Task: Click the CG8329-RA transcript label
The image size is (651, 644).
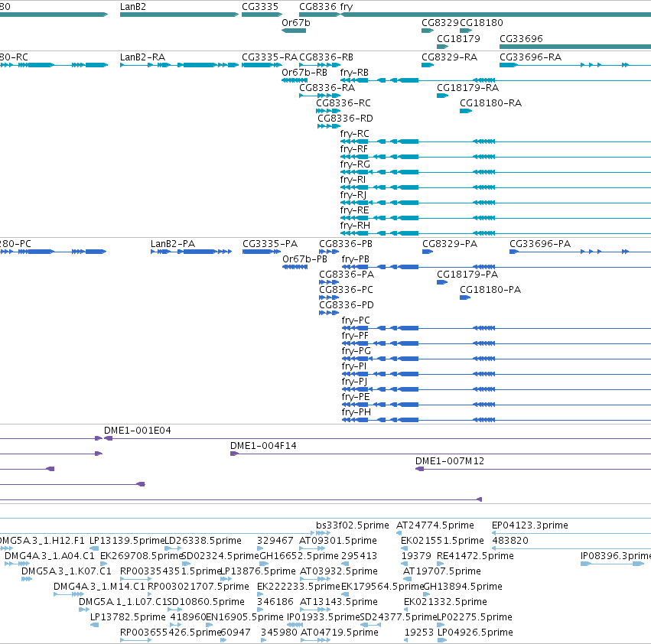Action: point(449,57)
